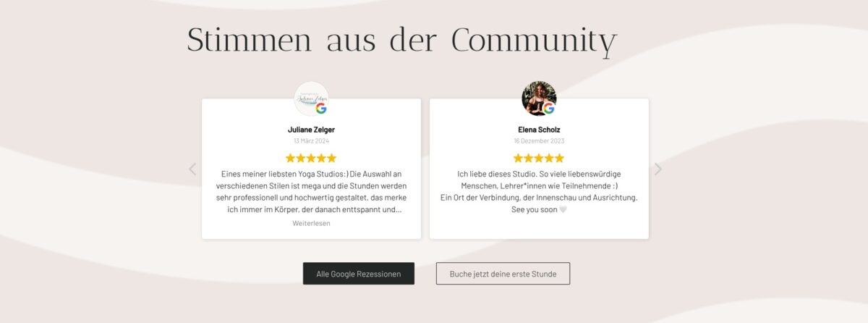Click Google logo on Juliane Zelger's avatar
Image resolution: width=868 pixels, height=323 pixels.
(321, 109)
